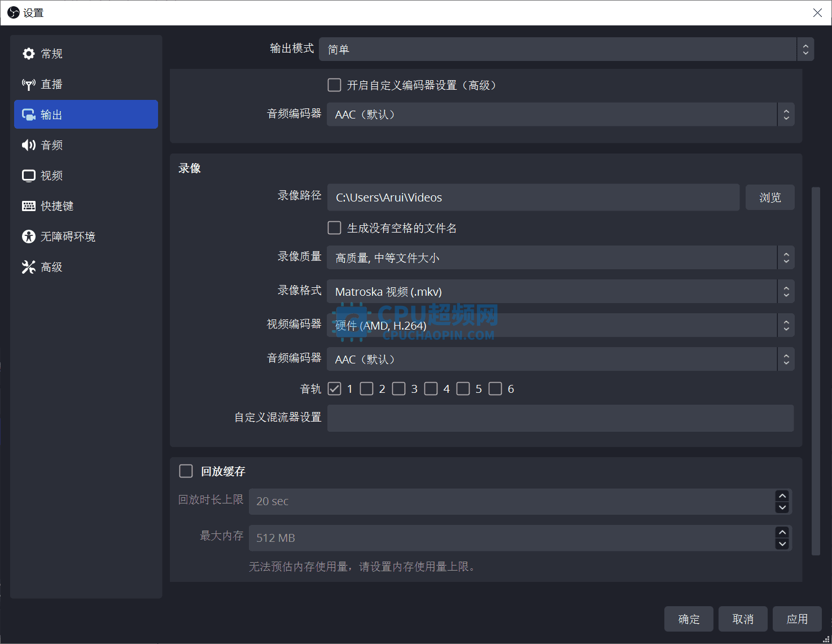Screen dimensions: 832x644
Task: Enable the 回放缓存 checkbox
Action: pyautogui.click(x=186, y=471)
